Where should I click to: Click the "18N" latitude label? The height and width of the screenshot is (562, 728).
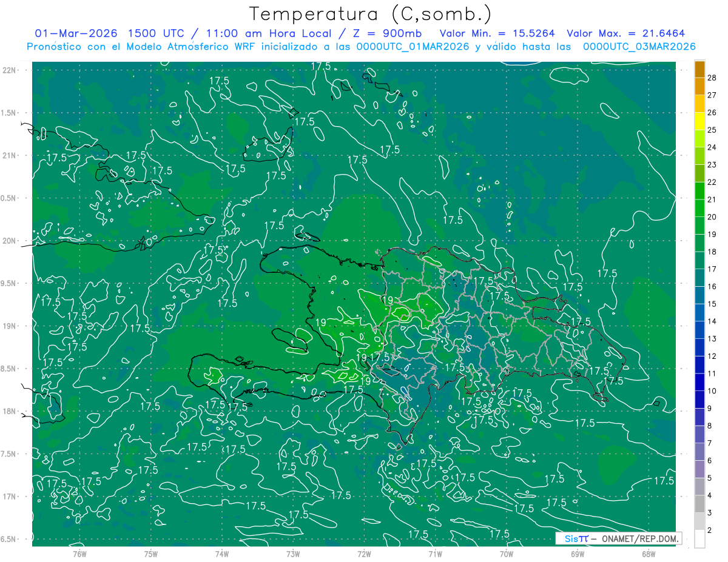point(8,412)
